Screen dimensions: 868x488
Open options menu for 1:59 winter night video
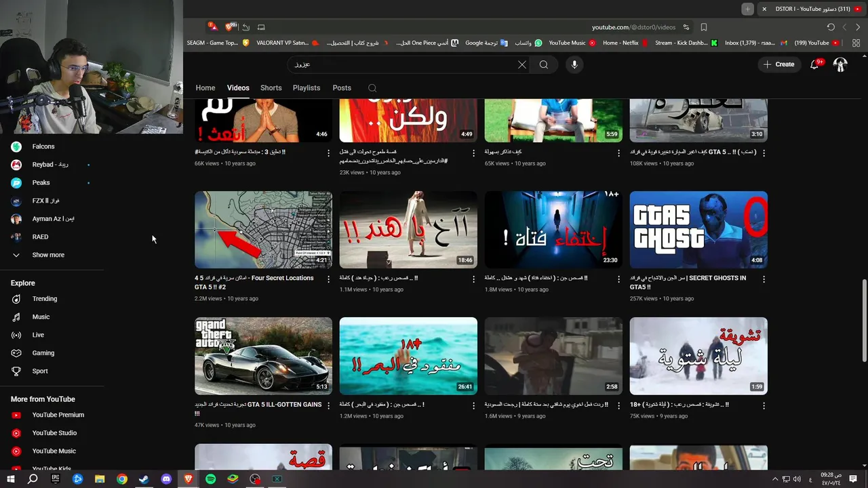coord(764,405)
